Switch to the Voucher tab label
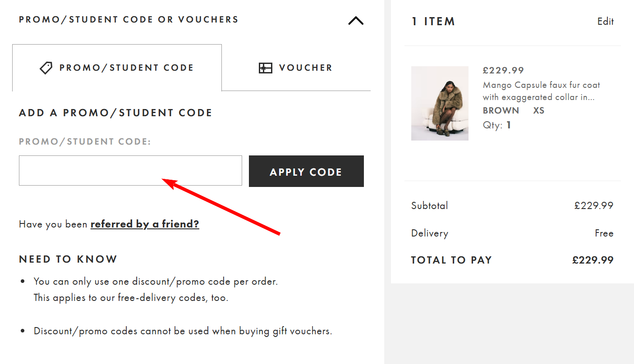The image size is (634, 364). tap(305, 68)
